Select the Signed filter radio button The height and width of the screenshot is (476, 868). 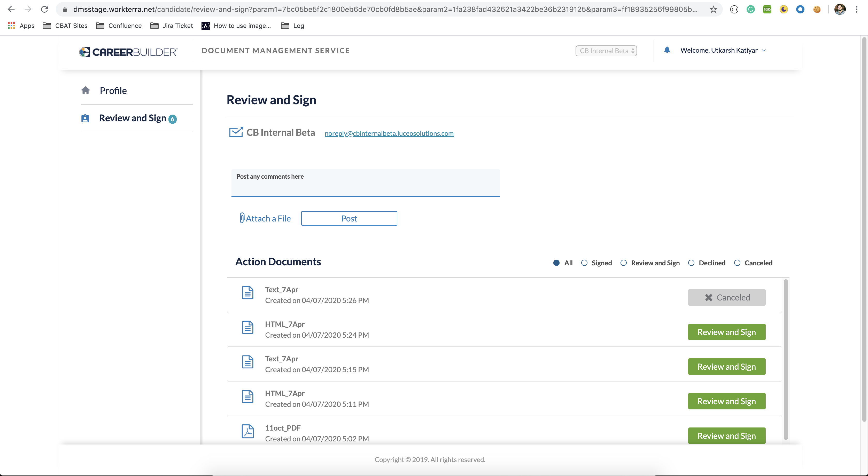[x=584, y=263]
